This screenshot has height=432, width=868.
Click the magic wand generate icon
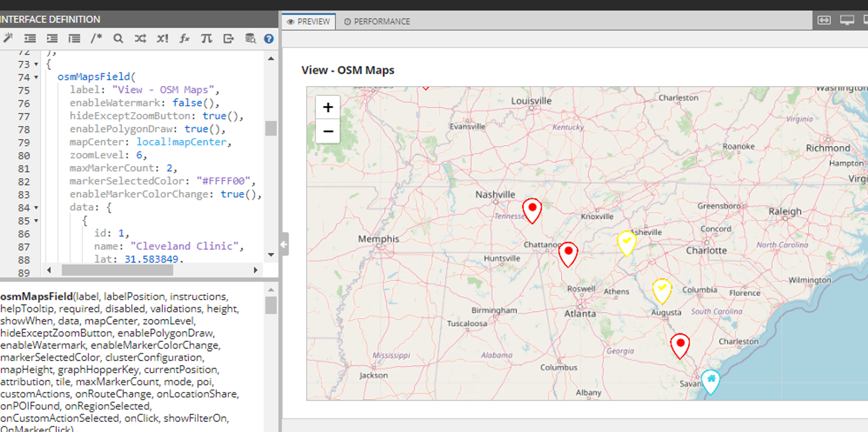point(8,38)
